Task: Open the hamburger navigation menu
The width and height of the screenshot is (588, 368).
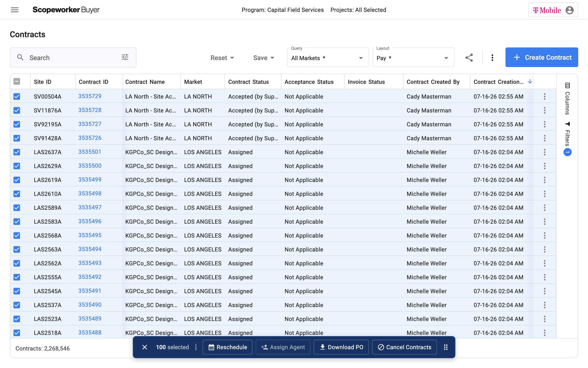Action: (x=14, y=10)
